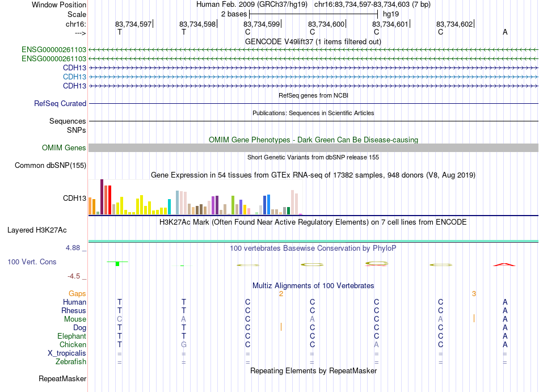Click the ---> strand direction arrow label
The width and height of the screenshot is (539, 392).
coord(80,33)
